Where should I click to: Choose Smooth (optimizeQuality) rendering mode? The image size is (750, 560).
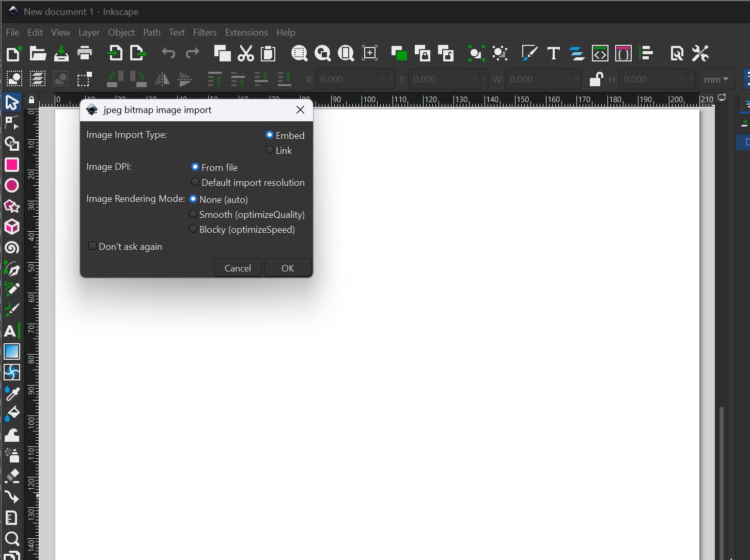(193, 214)
